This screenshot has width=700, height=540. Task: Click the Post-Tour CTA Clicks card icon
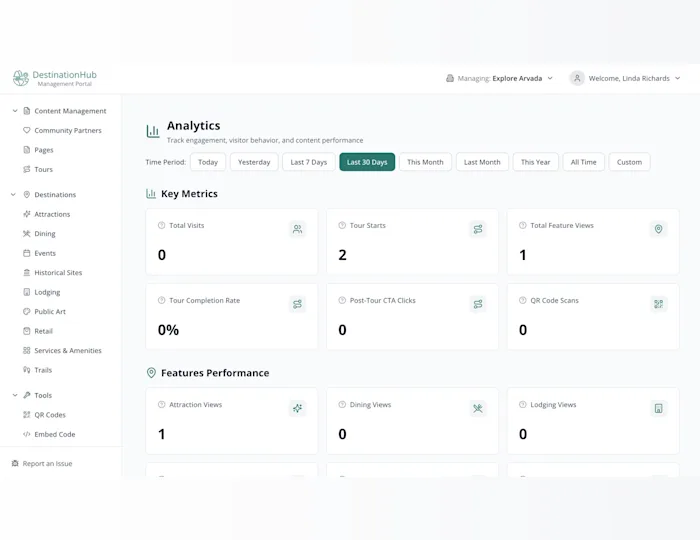tap(478, 304)
